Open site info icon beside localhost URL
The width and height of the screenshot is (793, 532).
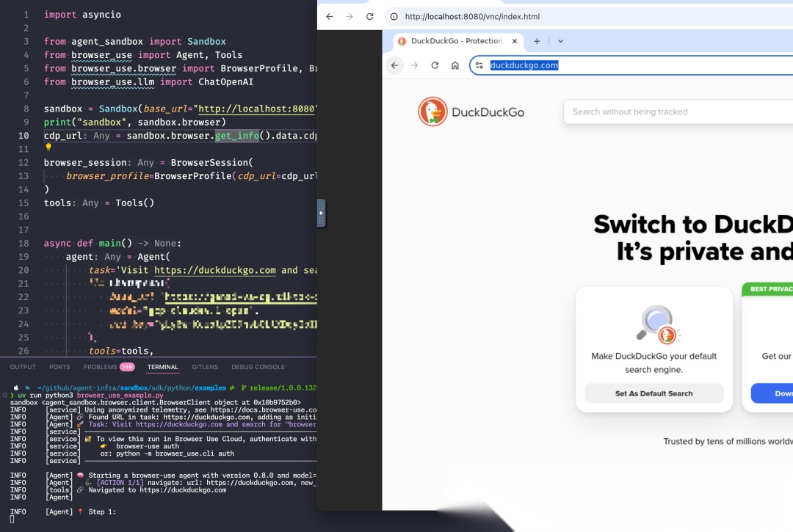coord(394,17)
